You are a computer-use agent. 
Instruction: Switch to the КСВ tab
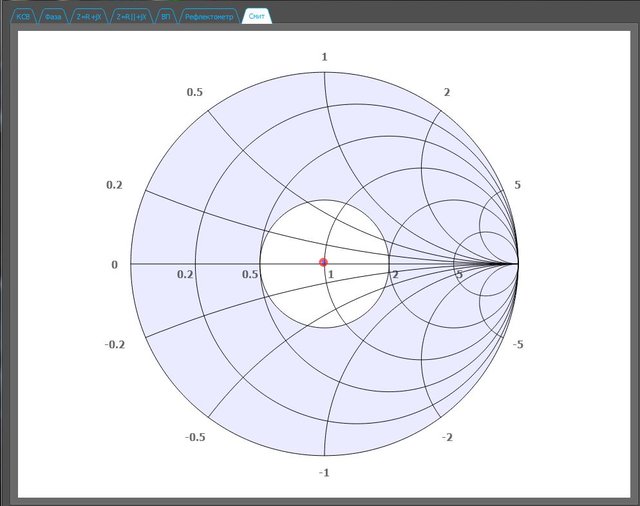23,17
